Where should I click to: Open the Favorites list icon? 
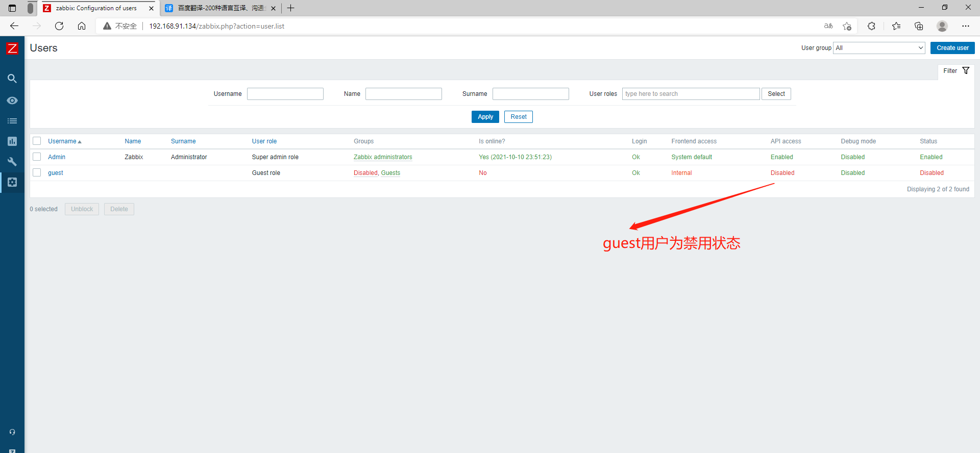click(896, 26)
